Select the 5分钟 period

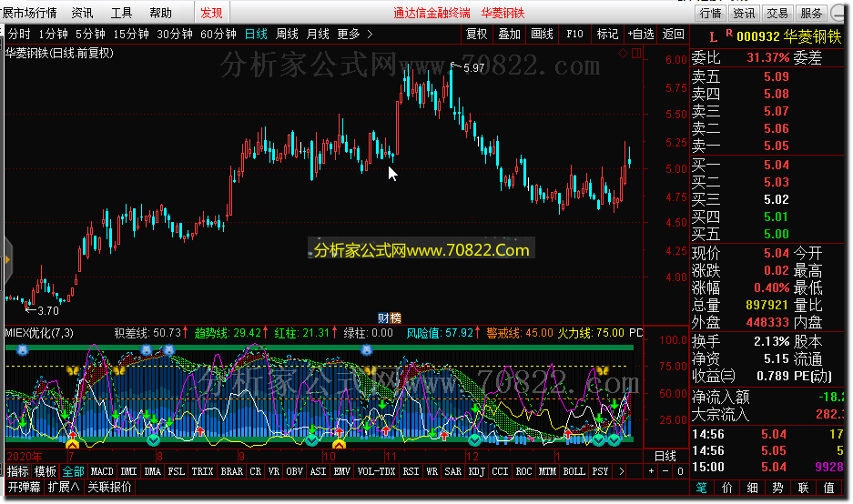[90, 35]
